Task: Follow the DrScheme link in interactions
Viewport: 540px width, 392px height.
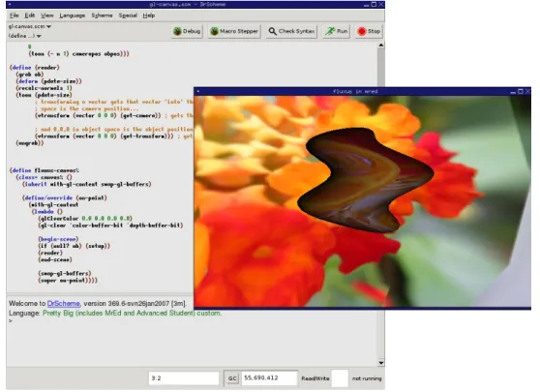Action: tap(63, 304)
